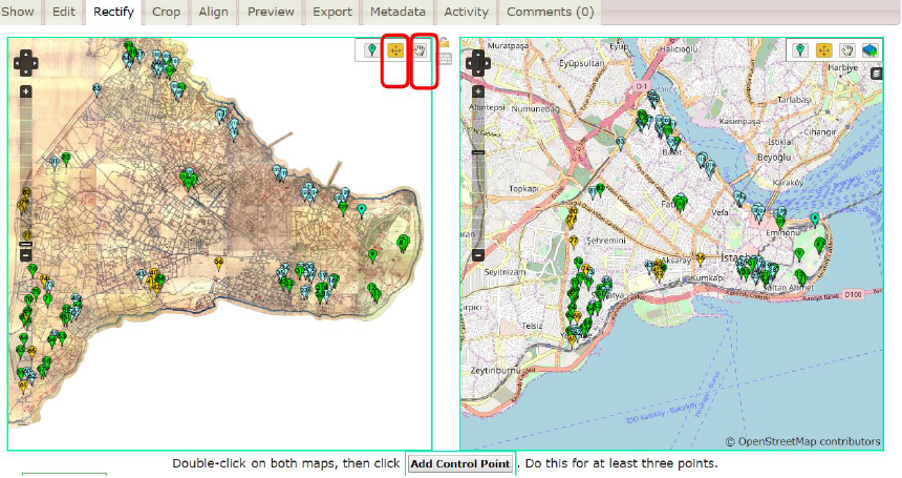Image resolution: width=902 pixels, height=478 pixels.
Task: Expand layer switcher on right map
Action: (x=877, y=73)
